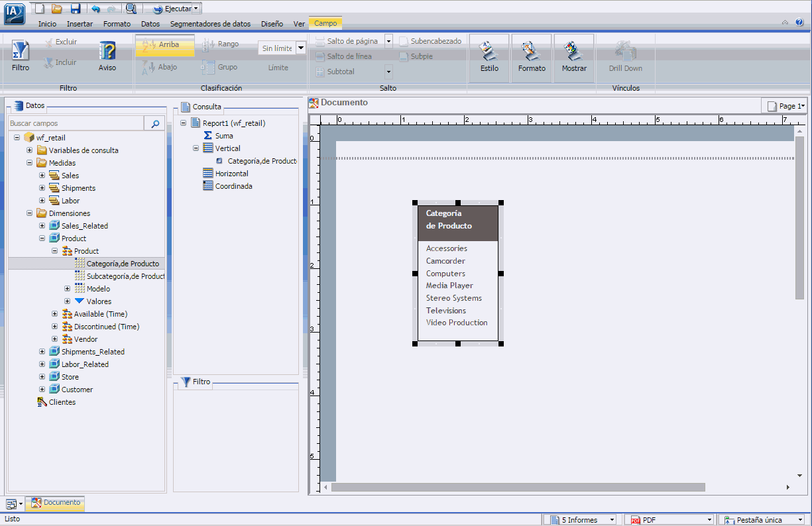Click the Open folder icon in quick access toolbar
The width and height of the screenshot is (812, 526).
(57, 9)
